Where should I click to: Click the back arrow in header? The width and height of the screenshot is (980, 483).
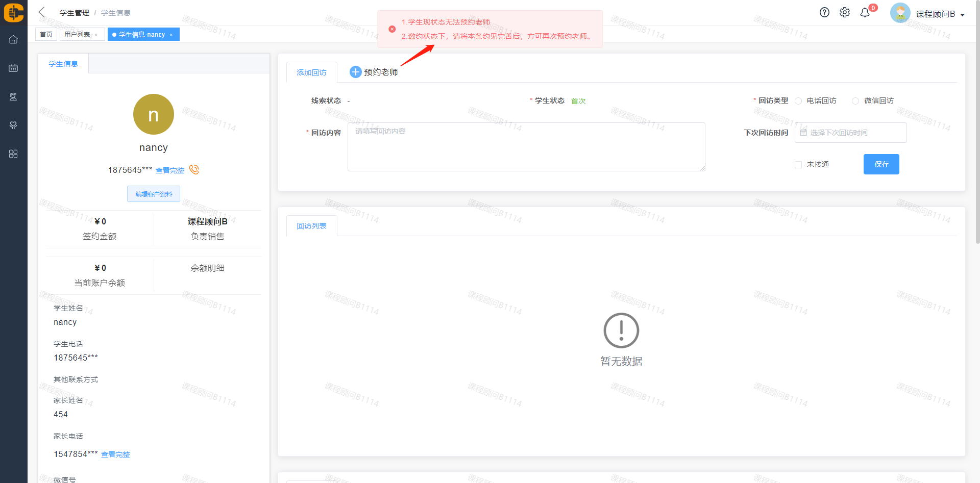coord(42,12)
